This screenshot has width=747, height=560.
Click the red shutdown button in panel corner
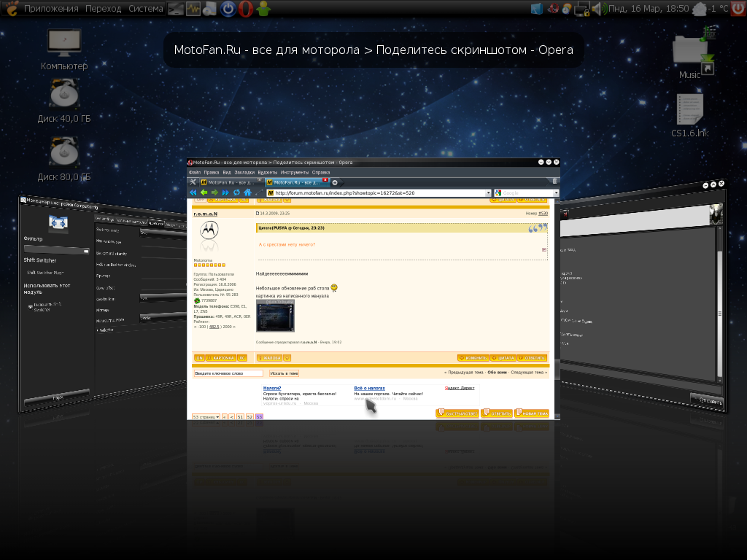[x=739, y=9]
